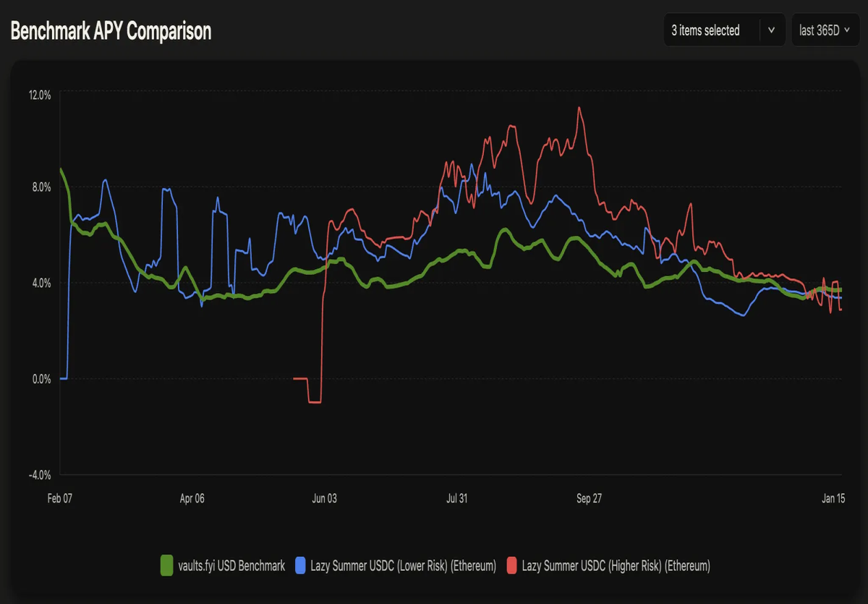Click the 'Jul 31' x-axis date label

(x=457, y=498)
